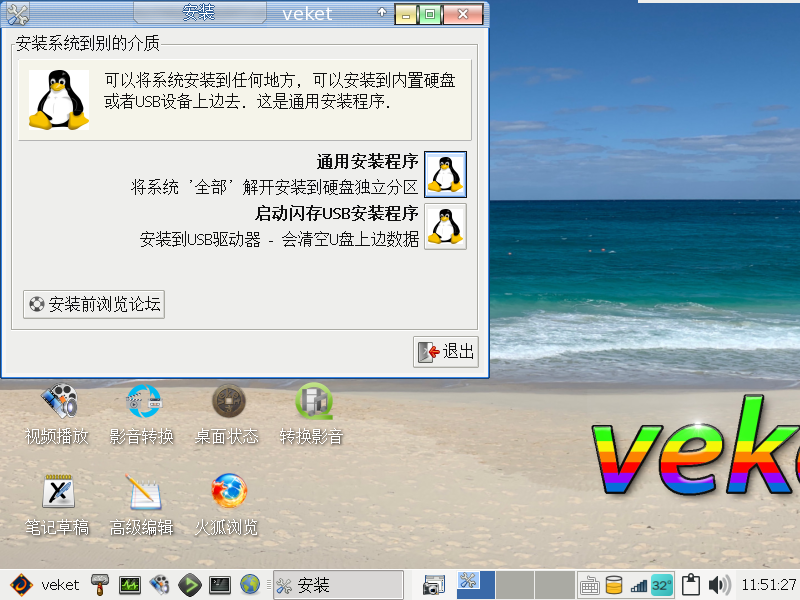Select the 安装 window taskbar entry
This screenshot has height=600, width=800.
pyautogui.click(x=339, y=585)
